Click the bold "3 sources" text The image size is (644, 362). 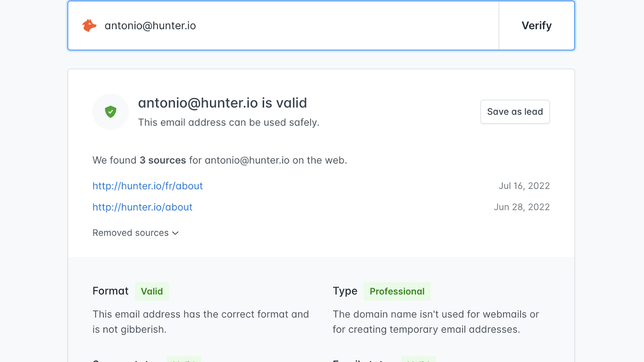click(163, 160)
